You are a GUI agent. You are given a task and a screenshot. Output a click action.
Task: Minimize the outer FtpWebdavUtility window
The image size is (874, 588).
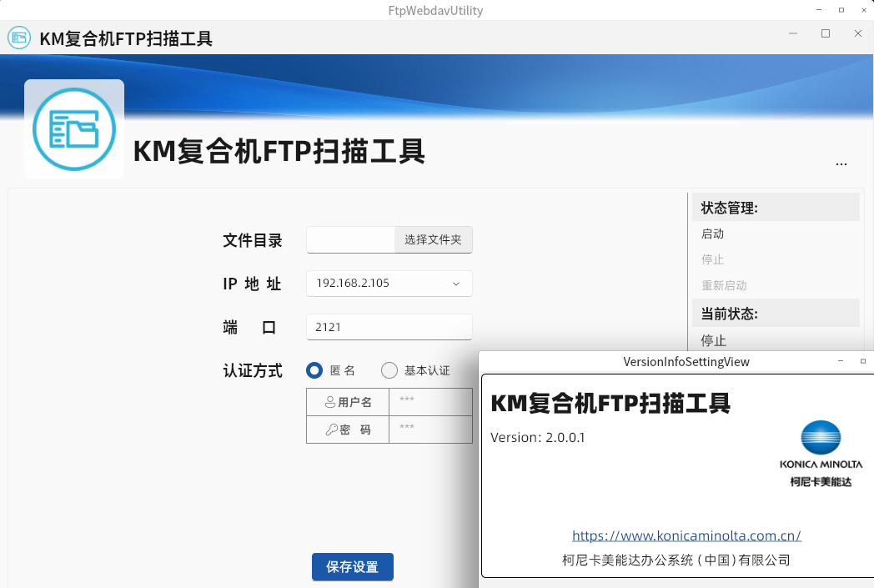[x=819, y=10]
